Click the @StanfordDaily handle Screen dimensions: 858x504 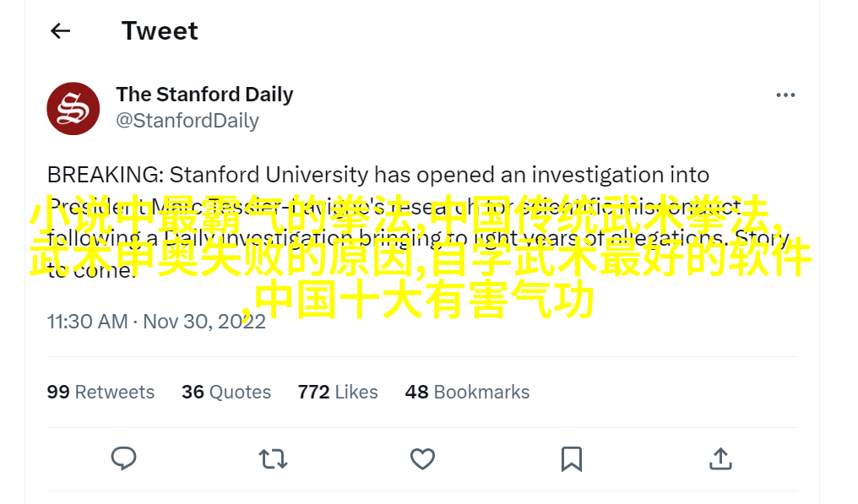187,121
